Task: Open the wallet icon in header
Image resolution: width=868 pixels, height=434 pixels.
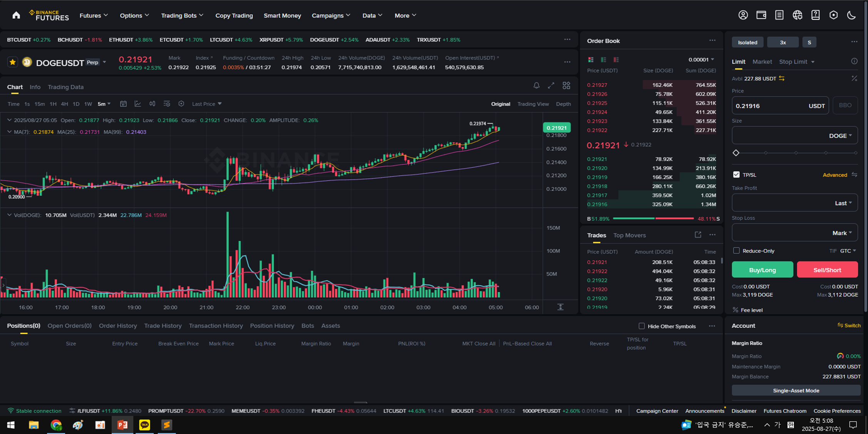Action: [x=761, y=15]
